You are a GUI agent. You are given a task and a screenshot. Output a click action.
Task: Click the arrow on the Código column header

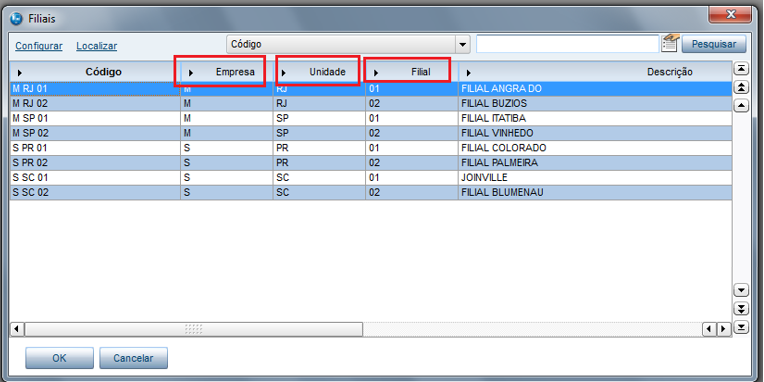tap(19, 73)
